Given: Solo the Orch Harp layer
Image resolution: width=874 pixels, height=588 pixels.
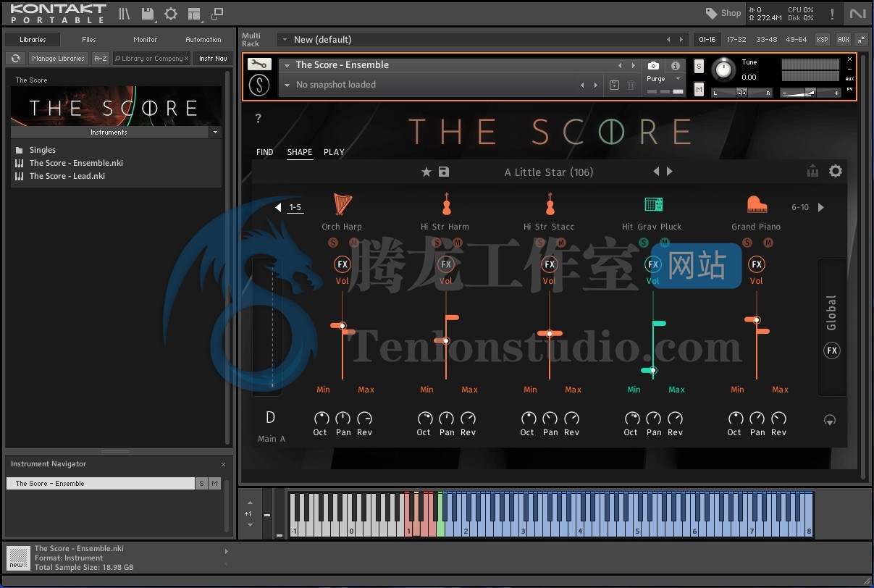Looking at the screenshot, I should pos(333,243).
